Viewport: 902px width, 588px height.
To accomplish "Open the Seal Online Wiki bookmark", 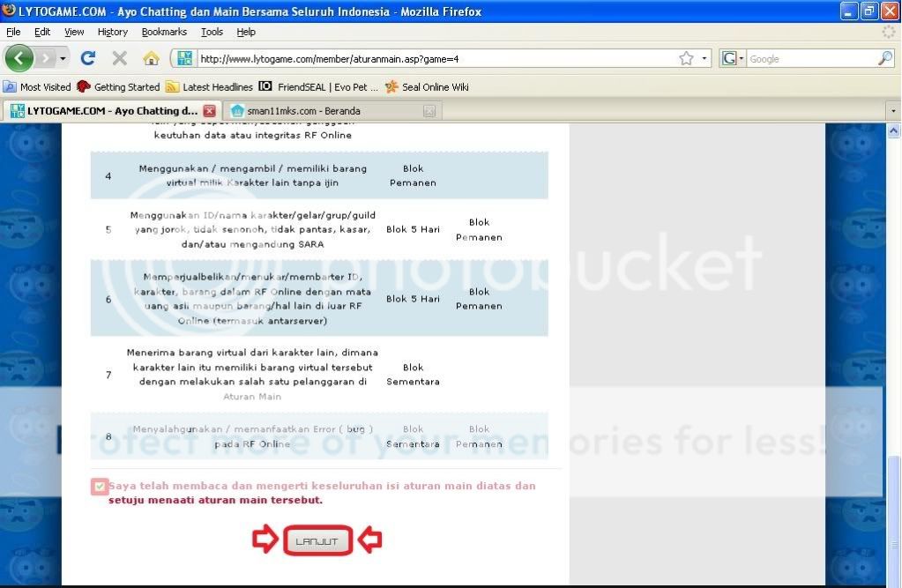I will point(427,86).
